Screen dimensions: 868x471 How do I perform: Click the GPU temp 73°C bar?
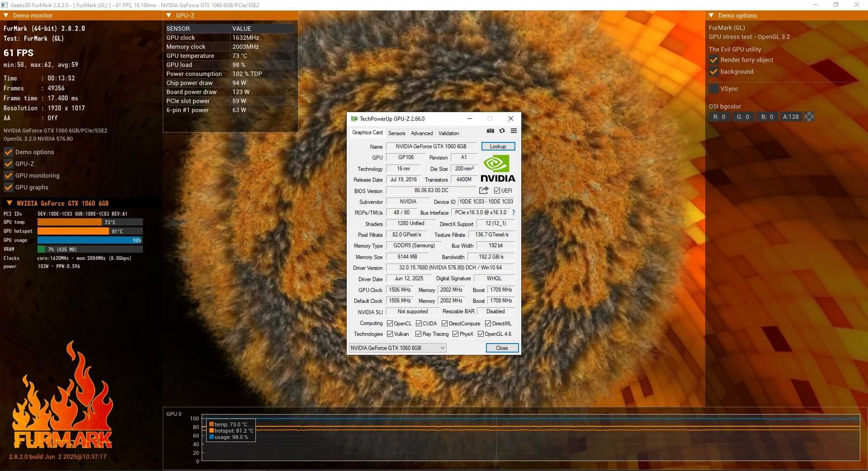click(x=90, y=222)
